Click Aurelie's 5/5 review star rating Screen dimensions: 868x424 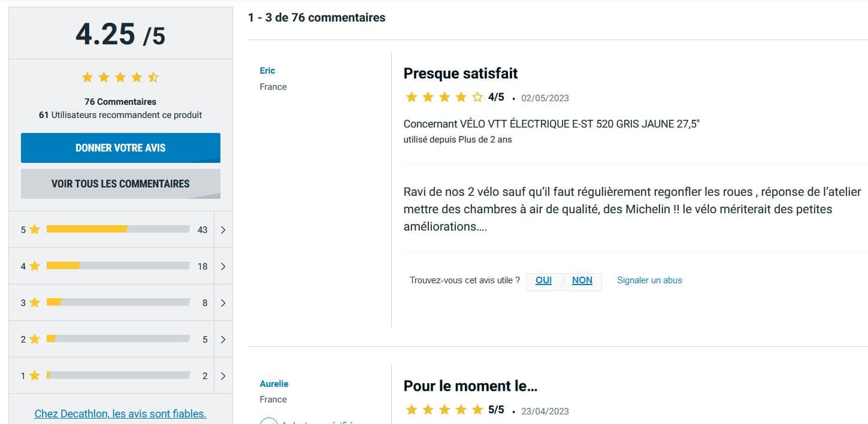[x=444, y=410]
